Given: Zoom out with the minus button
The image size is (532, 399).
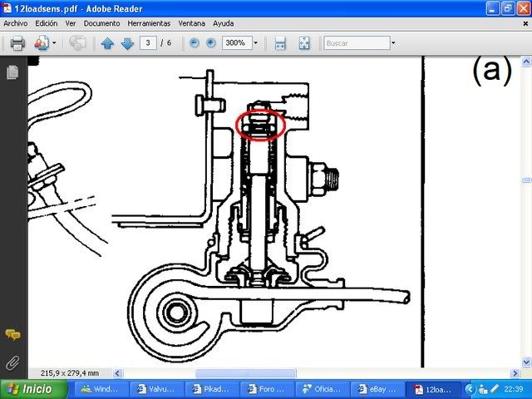Looking at the screenshot, I should coord(195,42).
